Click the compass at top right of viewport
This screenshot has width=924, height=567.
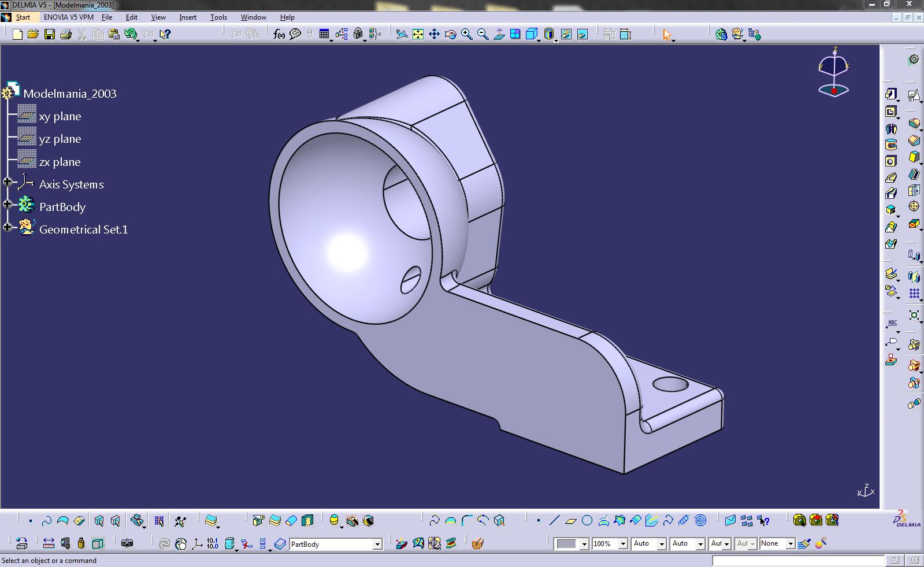pos(834,72)
